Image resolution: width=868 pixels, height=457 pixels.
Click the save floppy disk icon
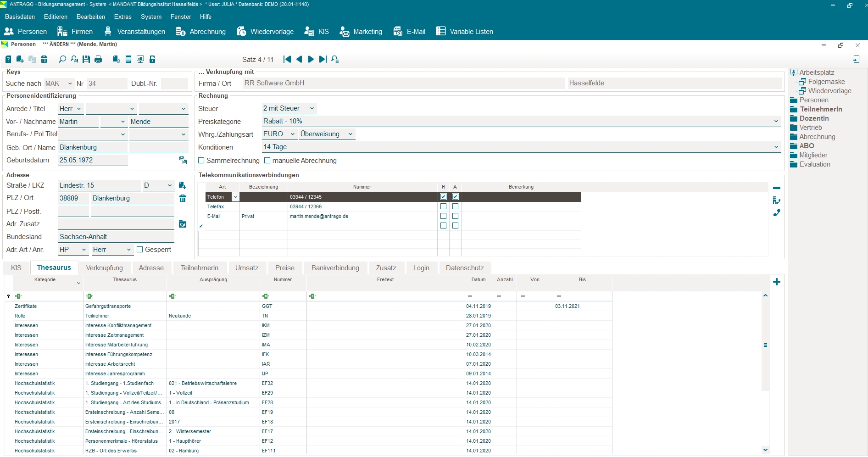[x=86, y=59]
